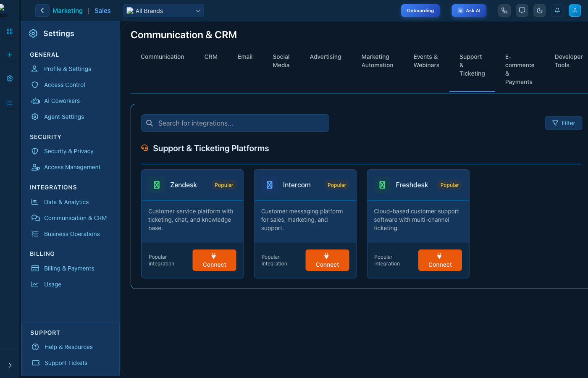Viewport: 588px width, 378px height.
Task: Click the Zendesk logo icon
Action: (157, 185)
